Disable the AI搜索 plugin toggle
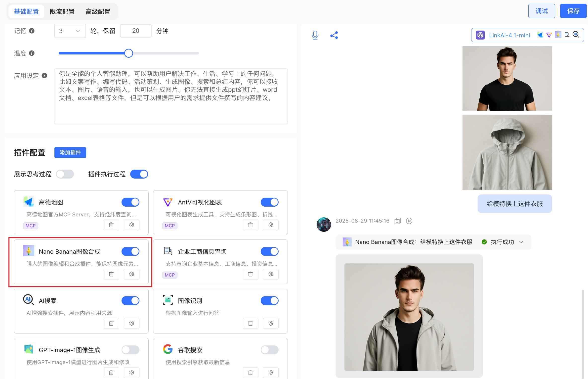The height and width of the screenshot is (379, 588). (130, 301)
